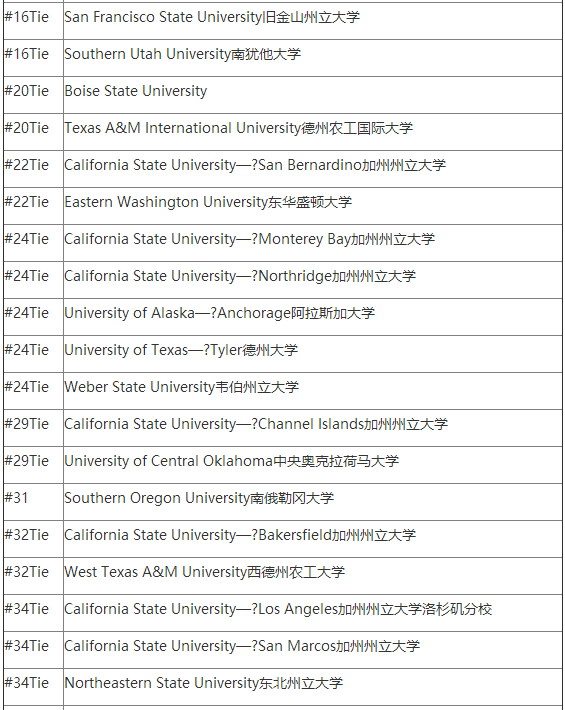Viewport: 565px width, 710px height.
Task: Click University of Central Oklahoma text
Action: [231, 461]
